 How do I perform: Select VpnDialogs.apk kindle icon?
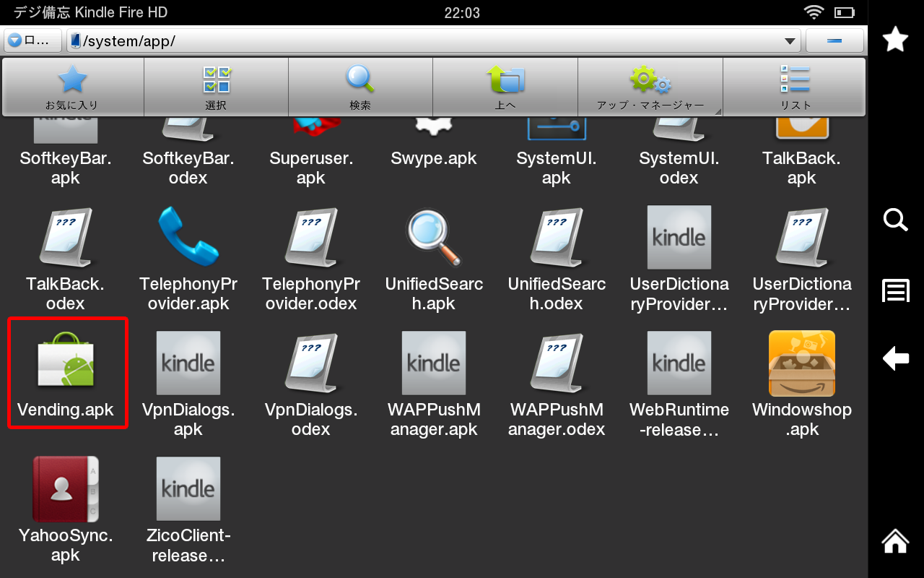(x=188, y=363)
